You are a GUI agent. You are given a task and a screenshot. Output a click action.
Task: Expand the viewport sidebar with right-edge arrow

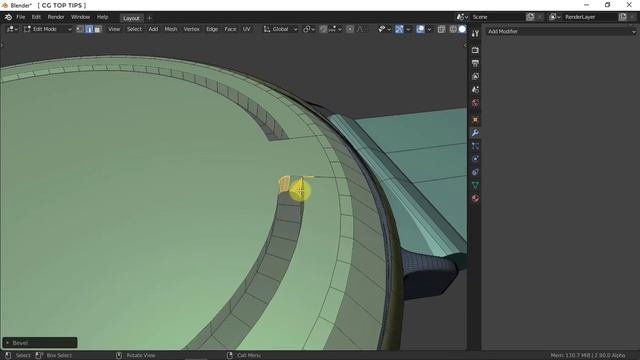pyautogui.click(x=465, y=45)
